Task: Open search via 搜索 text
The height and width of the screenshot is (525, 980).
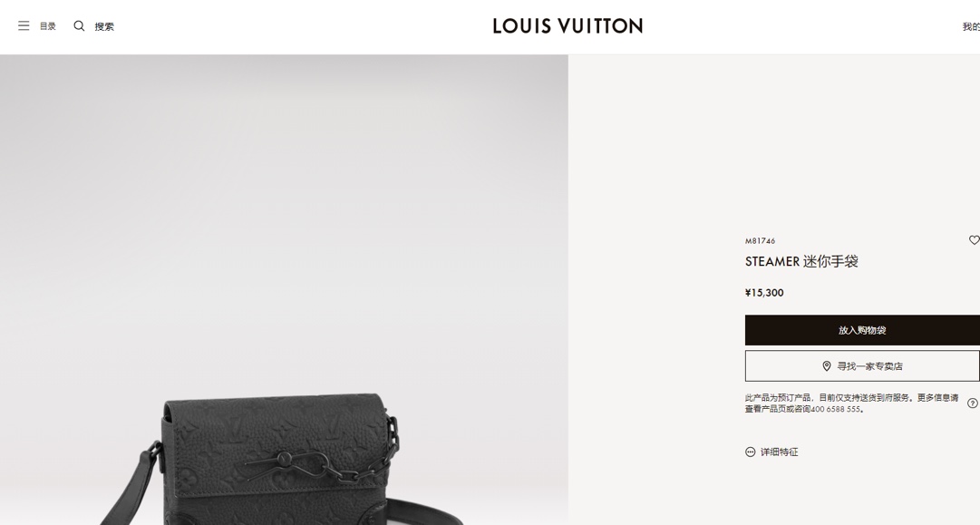Action: pos(104,26)
